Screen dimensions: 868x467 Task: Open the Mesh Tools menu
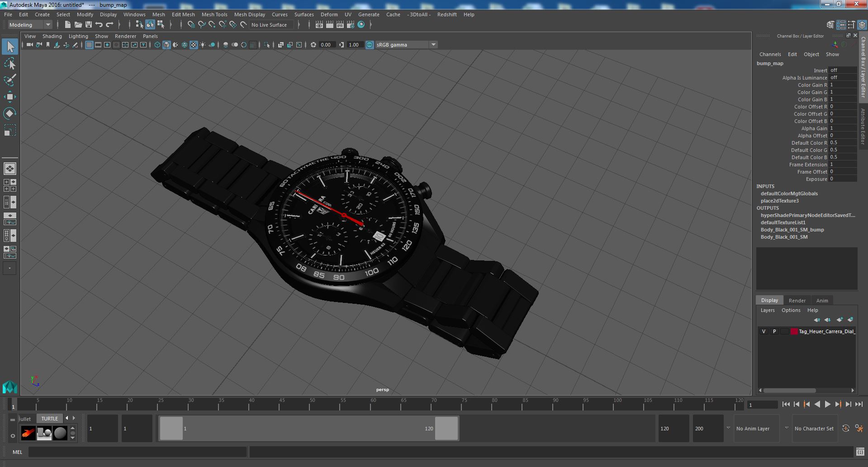[x=214, y=14]
